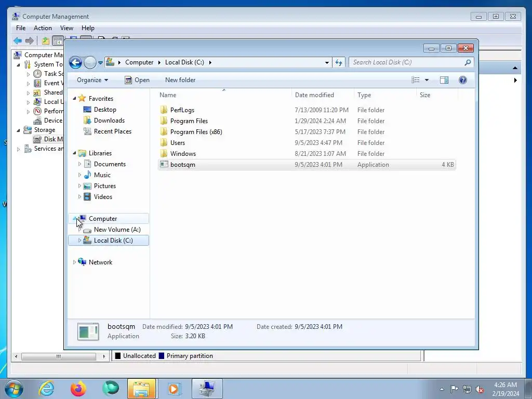
Task: Open the View menu in Computer Management
Action: [66, 28]
